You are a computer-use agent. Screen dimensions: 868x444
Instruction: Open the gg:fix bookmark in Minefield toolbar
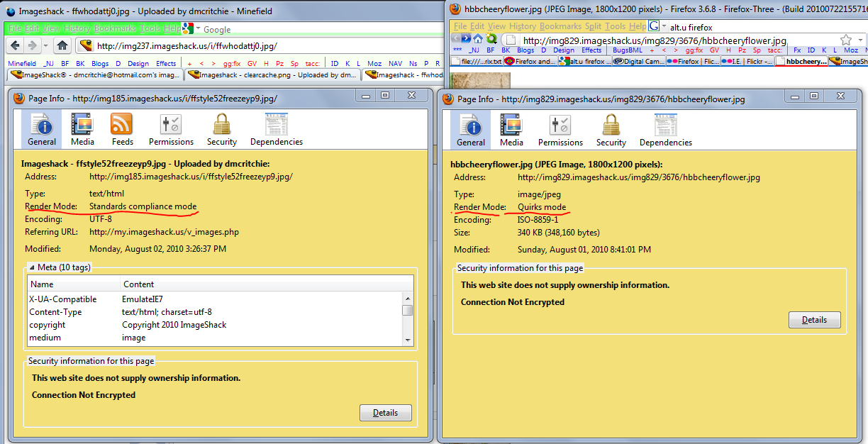point(232,63)
